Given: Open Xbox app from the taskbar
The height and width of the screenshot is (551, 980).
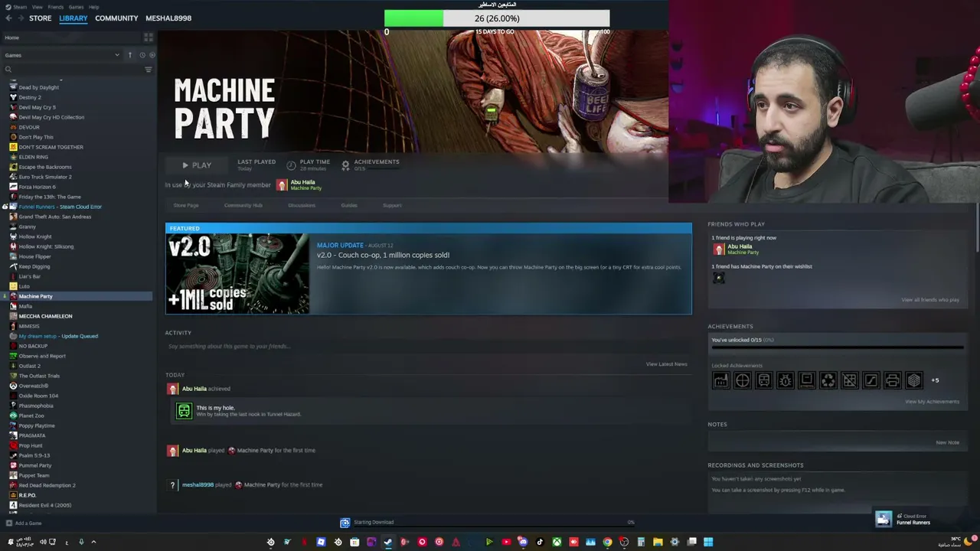Looking at the screenshot, I should coord(557,542).
